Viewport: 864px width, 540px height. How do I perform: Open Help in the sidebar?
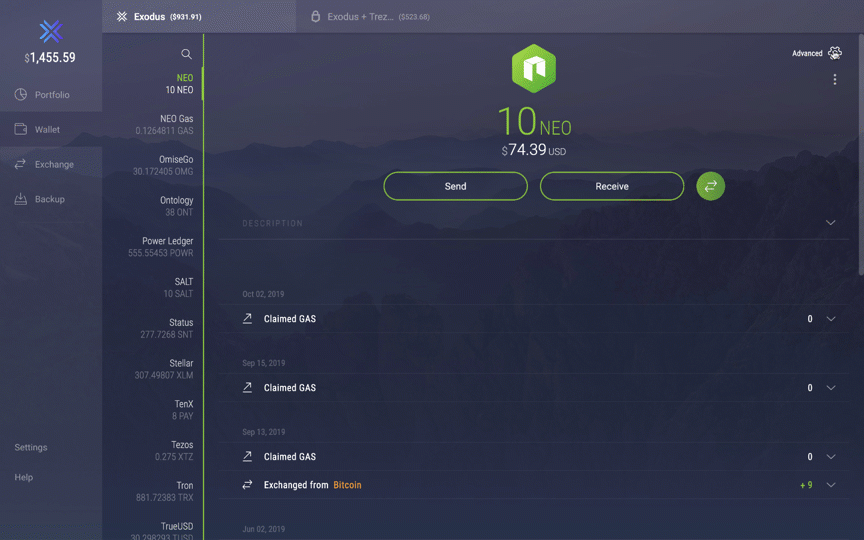(x=24, y=477)
